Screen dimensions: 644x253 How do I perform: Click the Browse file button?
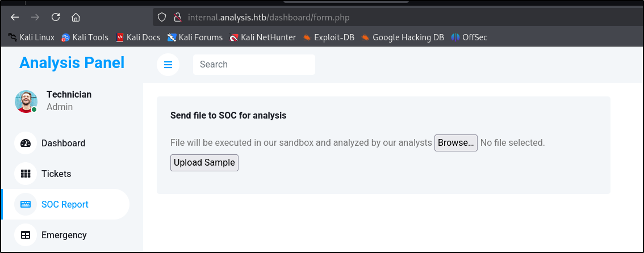tap(455, 143)
